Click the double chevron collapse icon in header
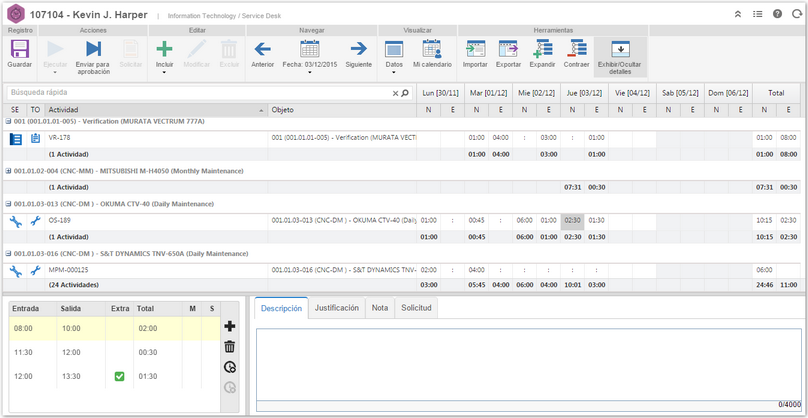The width and height of the screenshot is (808, 418). [738, 14]
